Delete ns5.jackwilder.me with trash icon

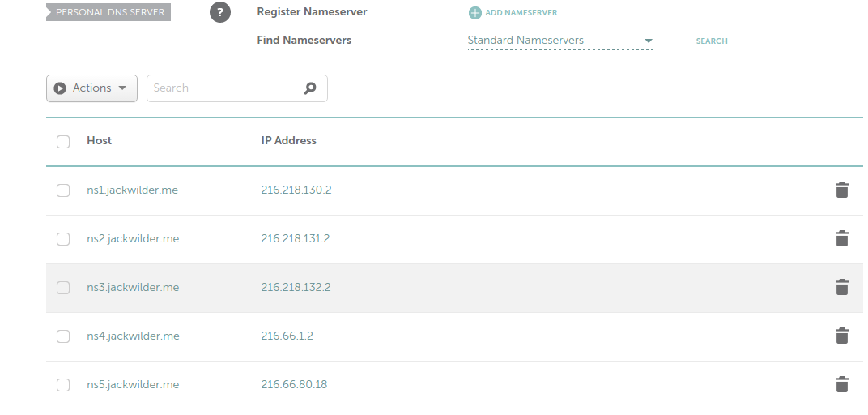pos(842,385)
